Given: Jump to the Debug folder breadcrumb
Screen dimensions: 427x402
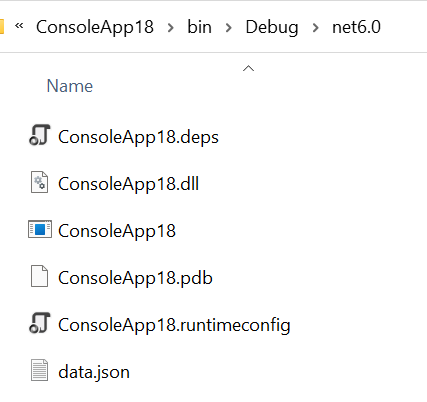Looking at the screenshot, I should 272,27.
